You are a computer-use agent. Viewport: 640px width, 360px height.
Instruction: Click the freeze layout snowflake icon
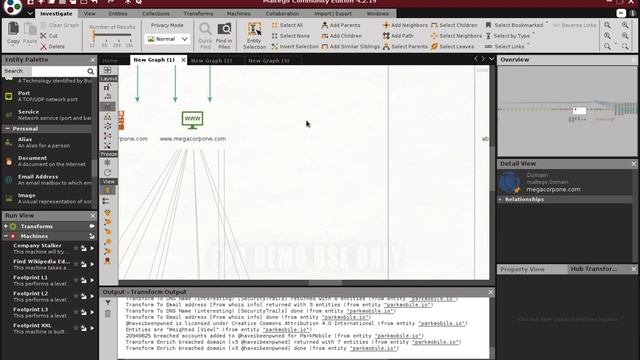coord(108,162)
